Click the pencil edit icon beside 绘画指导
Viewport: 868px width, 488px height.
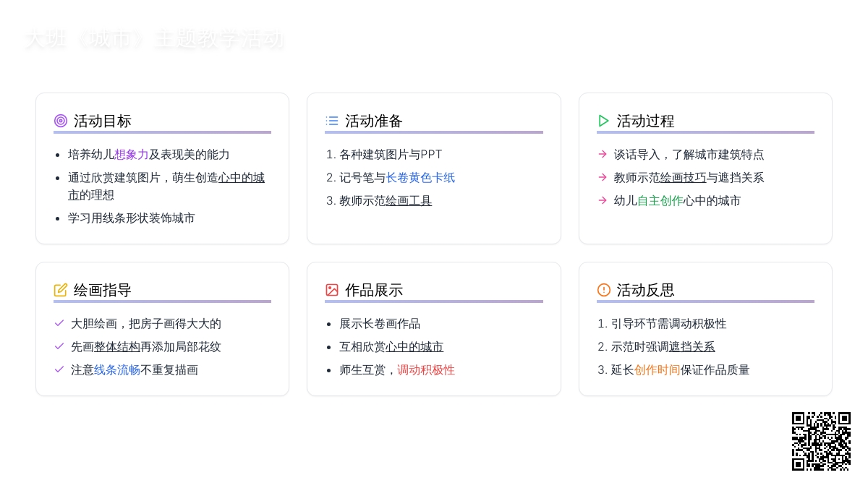tap(61, 290)
